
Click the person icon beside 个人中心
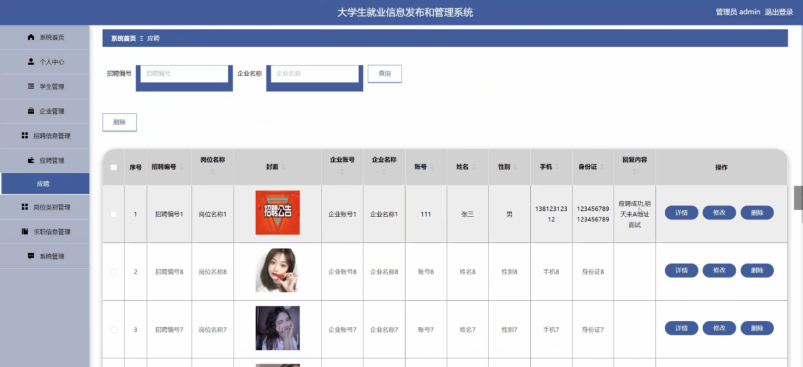31,61
